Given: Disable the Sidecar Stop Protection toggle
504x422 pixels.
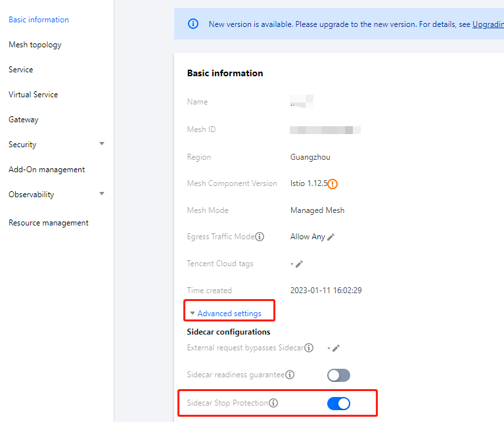Looking at the screenshot, I should click(x=338, y=404).
